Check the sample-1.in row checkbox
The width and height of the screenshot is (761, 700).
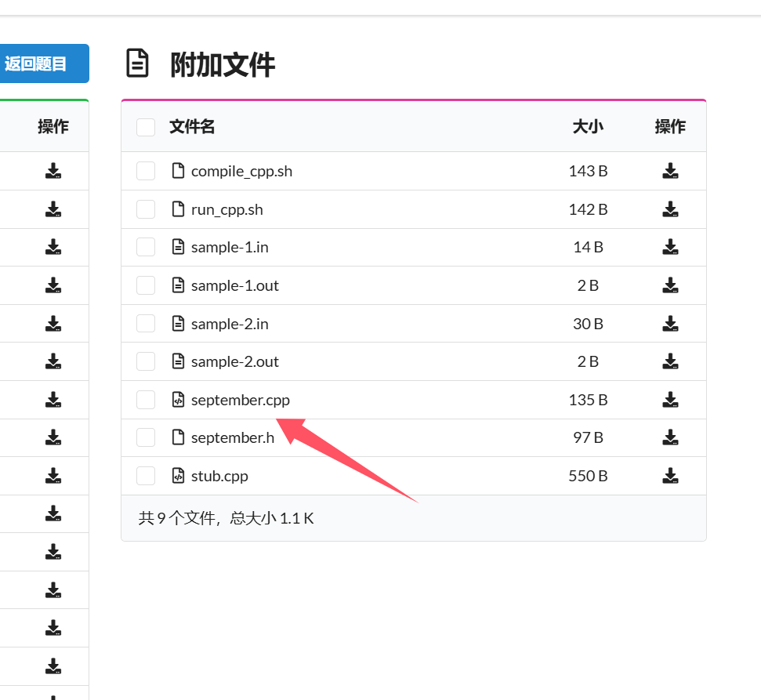coord(146,247)
